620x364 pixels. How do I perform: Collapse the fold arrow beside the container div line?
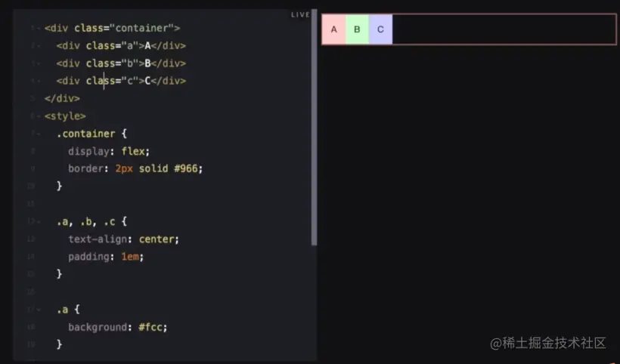(39, 29)
